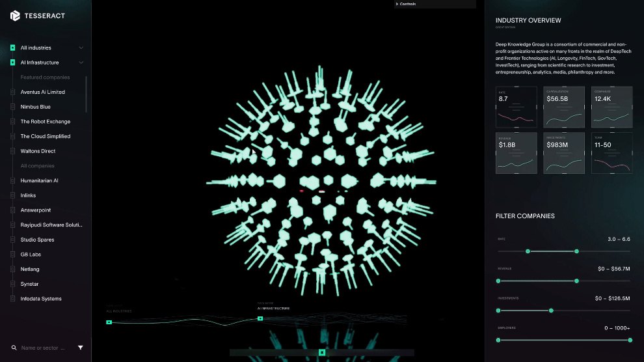Open the Revenue $1.8B card
Viewport: 644px width, 362px height.
[517, 153]
